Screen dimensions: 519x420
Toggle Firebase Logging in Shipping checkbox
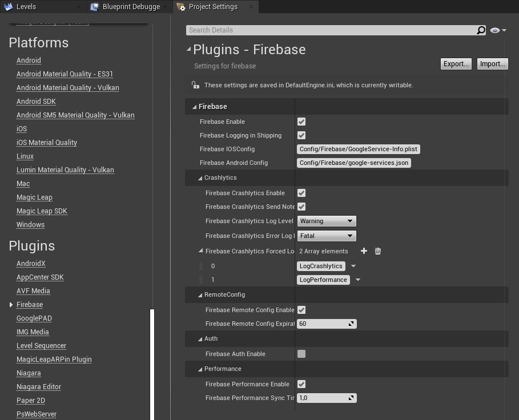pos(301,135)
